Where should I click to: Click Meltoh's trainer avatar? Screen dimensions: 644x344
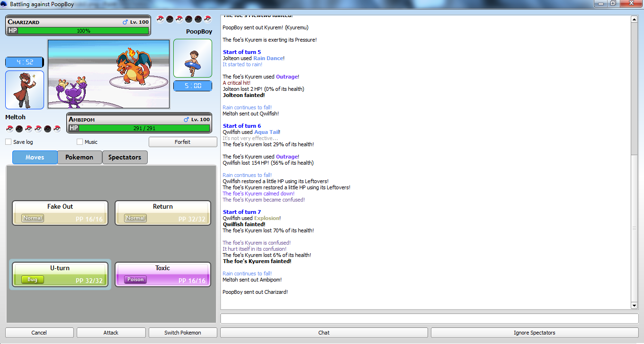[25, 90]
